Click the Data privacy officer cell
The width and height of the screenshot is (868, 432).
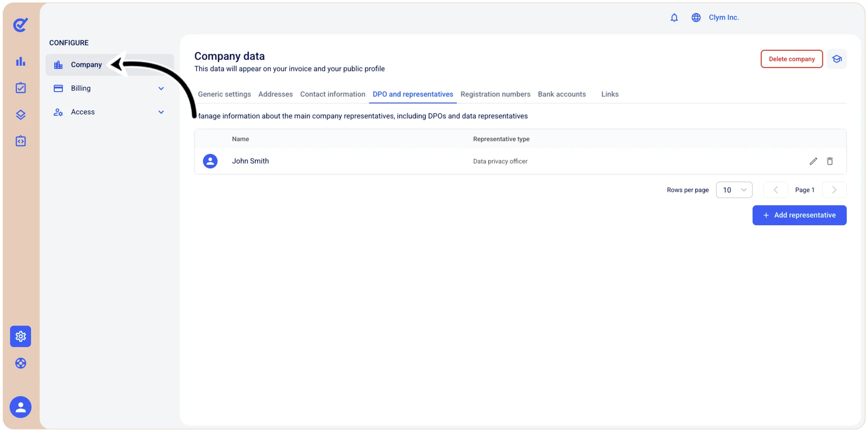point(500,161)
